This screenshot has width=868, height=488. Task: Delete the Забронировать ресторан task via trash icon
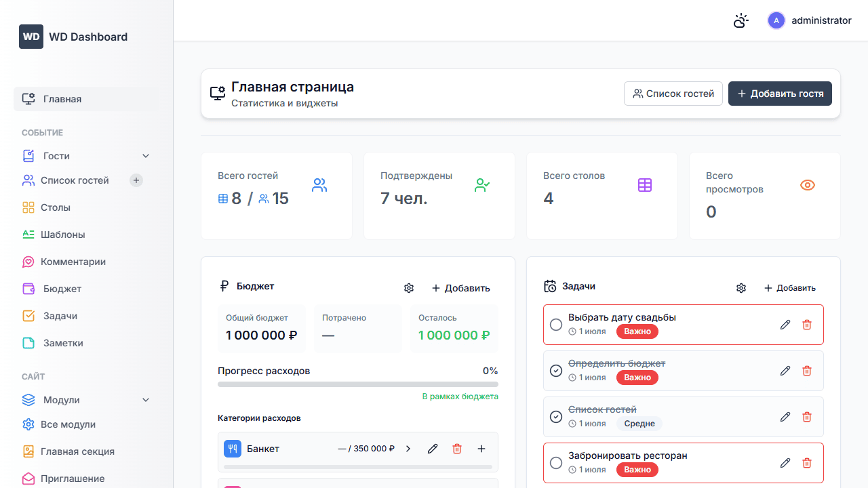[x=807, y=463]
